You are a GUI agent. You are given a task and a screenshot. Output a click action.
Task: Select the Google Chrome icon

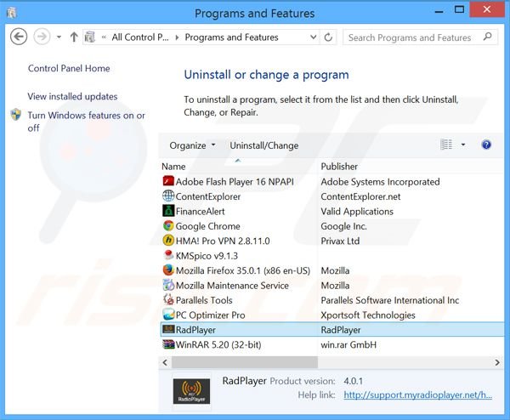point(168,225)
